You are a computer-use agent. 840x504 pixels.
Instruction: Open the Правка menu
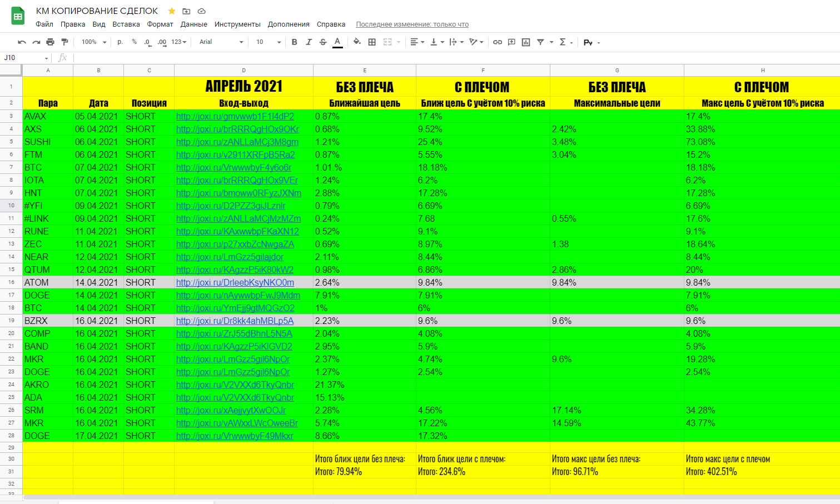tap(73, 24)
